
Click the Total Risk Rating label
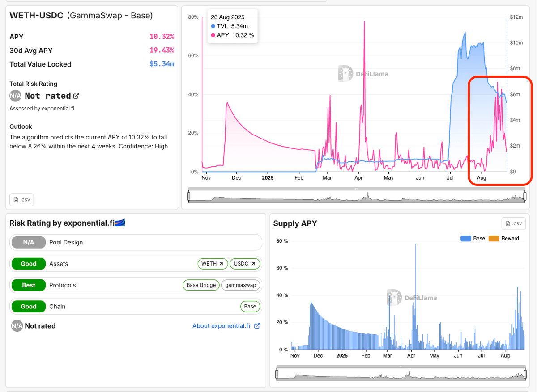[x=34, y=84]
